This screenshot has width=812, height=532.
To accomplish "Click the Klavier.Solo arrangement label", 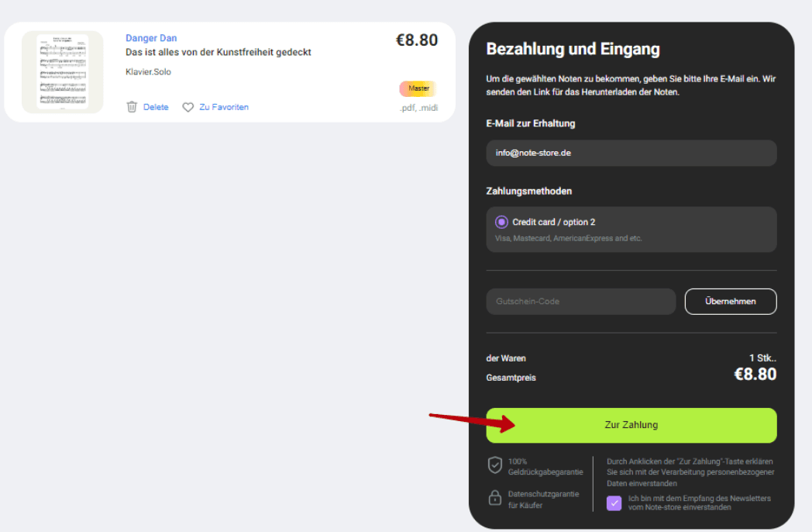I will point(148,72).
